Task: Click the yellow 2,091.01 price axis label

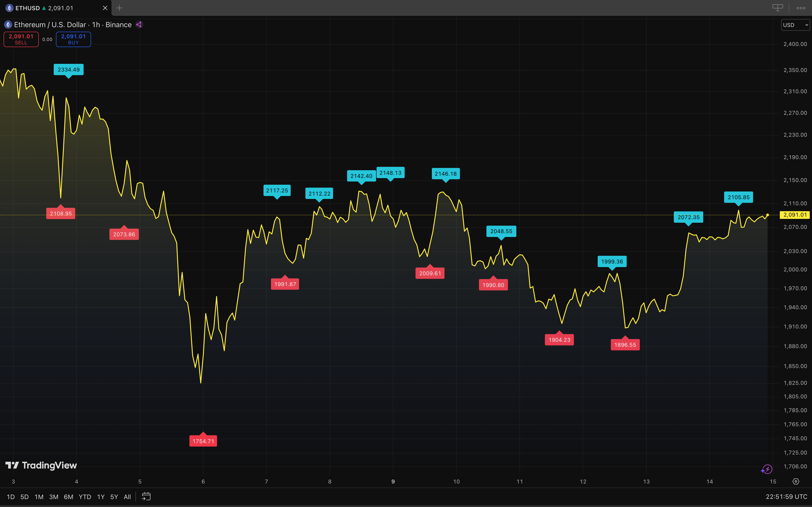Action: point(795,215)
